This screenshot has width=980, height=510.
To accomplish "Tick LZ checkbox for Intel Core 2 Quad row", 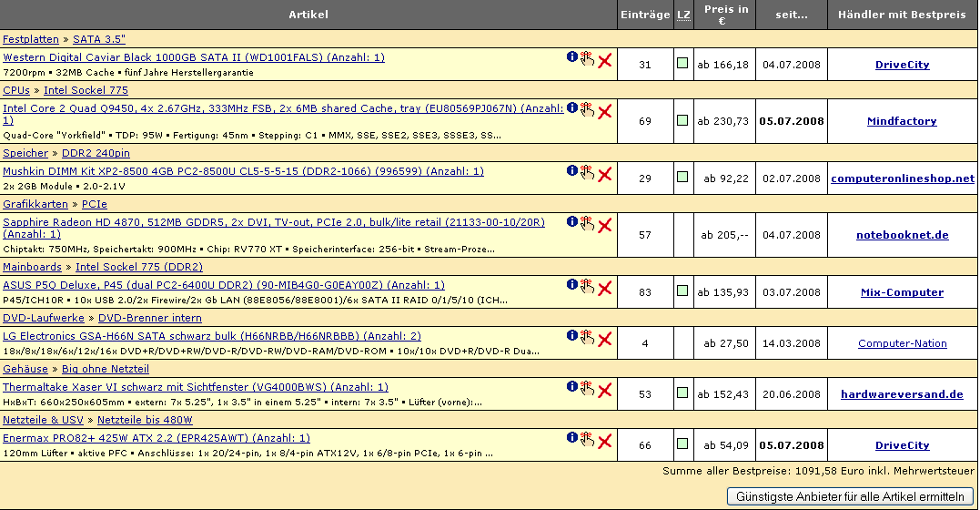I will tap(682, 120).
